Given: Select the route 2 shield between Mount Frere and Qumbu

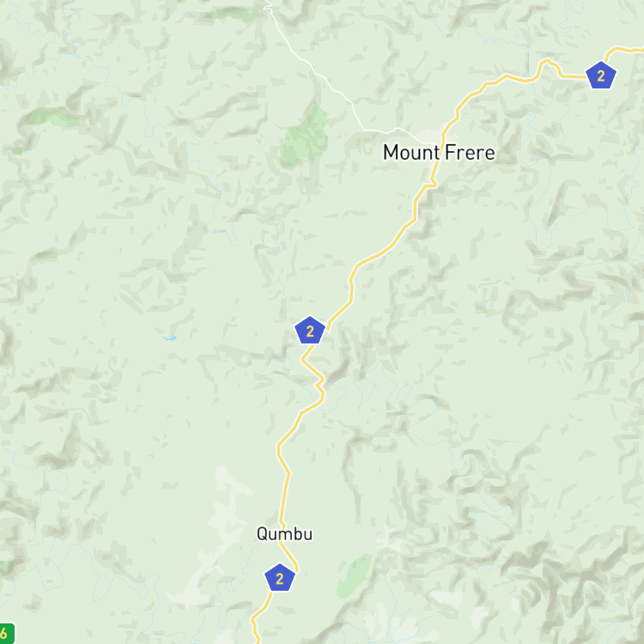Looking at the screenshot, I should coord(310,331).
